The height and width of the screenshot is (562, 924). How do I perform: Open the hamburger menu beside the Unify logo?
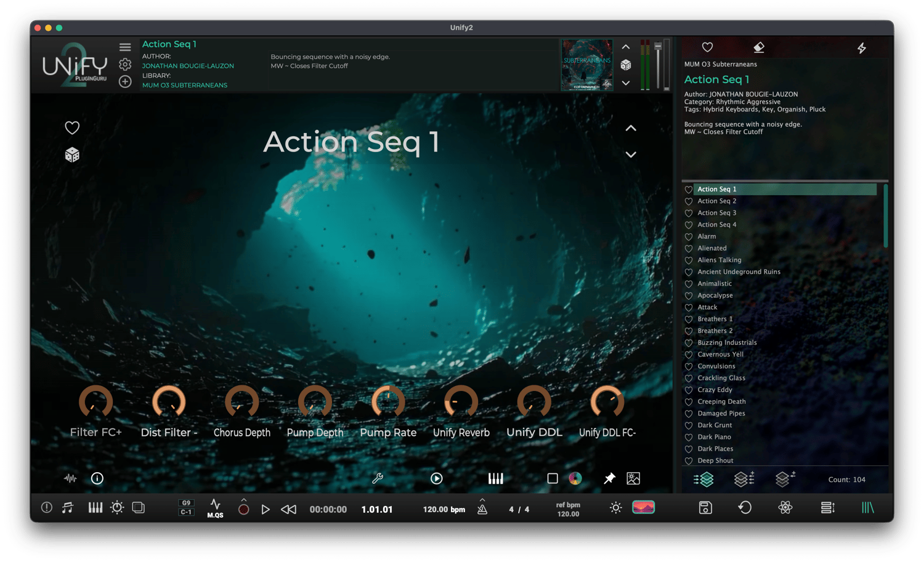tap(125, 47)
